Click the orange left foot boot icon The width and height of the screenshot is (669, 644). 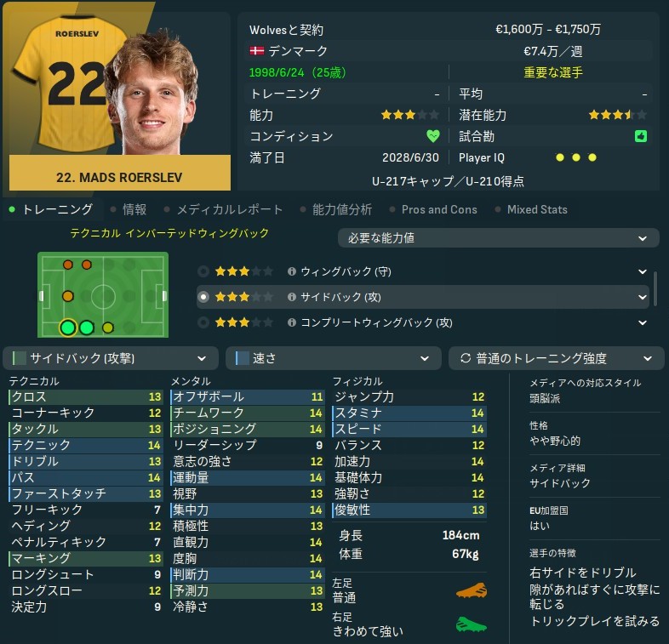pos(471,590)
